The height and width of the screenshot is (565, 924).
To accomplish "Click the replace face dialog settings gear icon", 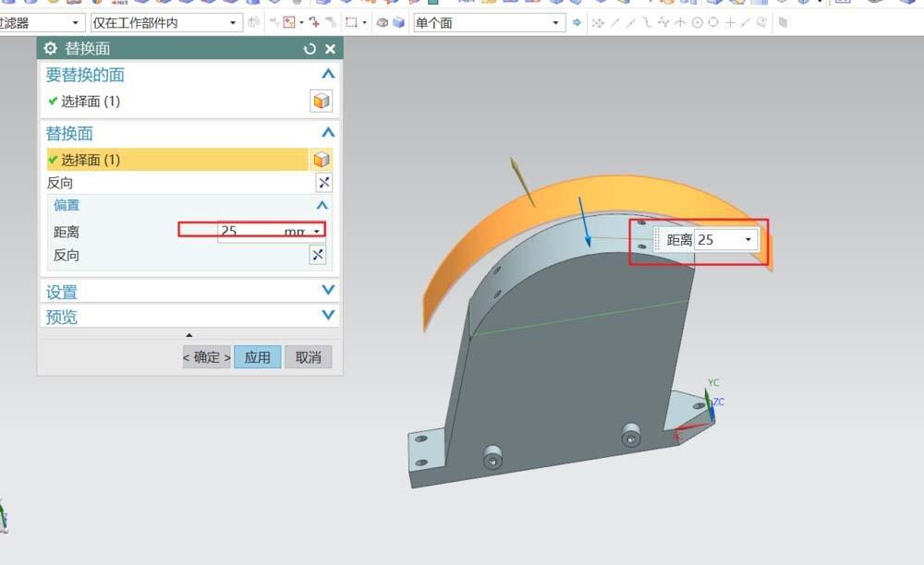I will click(x=49, y=48).
